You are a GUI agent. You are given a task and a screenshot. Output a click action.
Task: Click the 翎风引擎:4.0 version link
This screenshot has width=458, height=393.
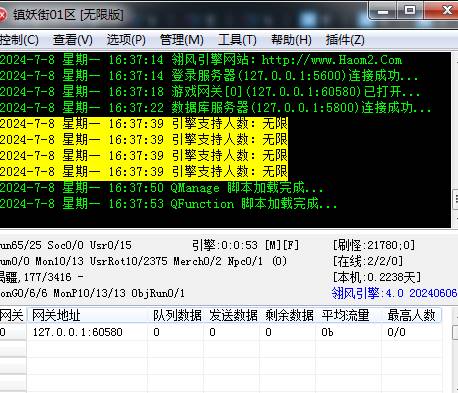(394, 293)
